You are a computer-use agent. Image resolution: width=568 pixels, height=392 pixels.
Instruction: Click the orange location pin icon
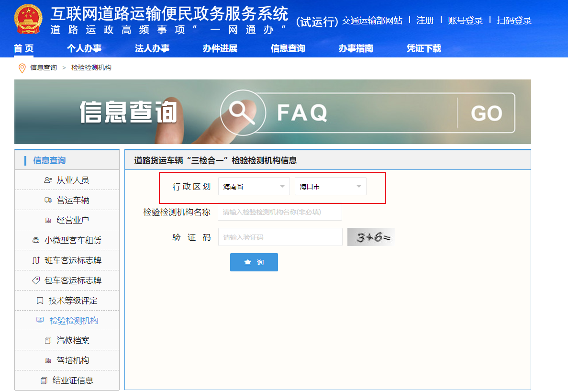pyautogui.click(x=22, y=68)
